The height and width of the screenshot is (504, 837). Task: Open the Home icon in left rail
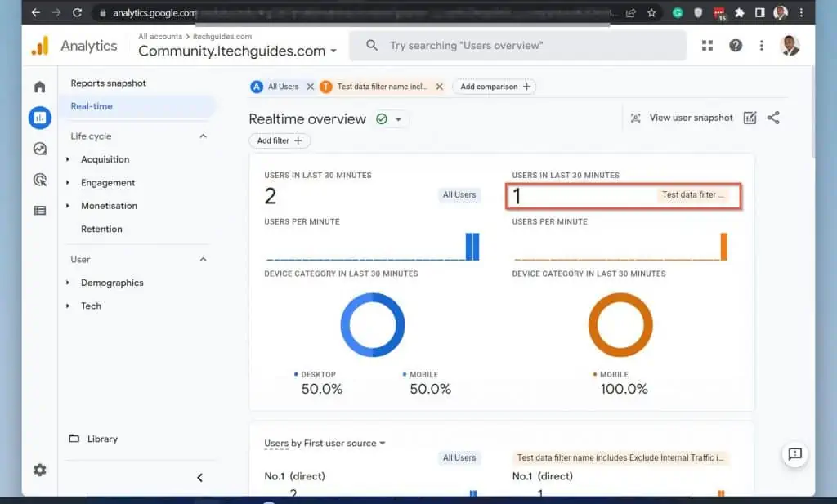click(x=39, y=87)
